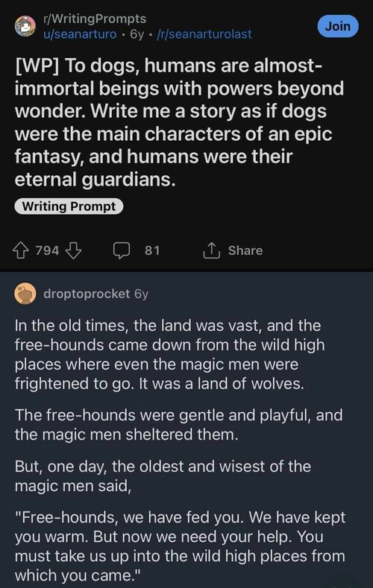This screenshot has height=588, width=373.
Task: Join the r/WritingPrompts community
Action: 338,26
